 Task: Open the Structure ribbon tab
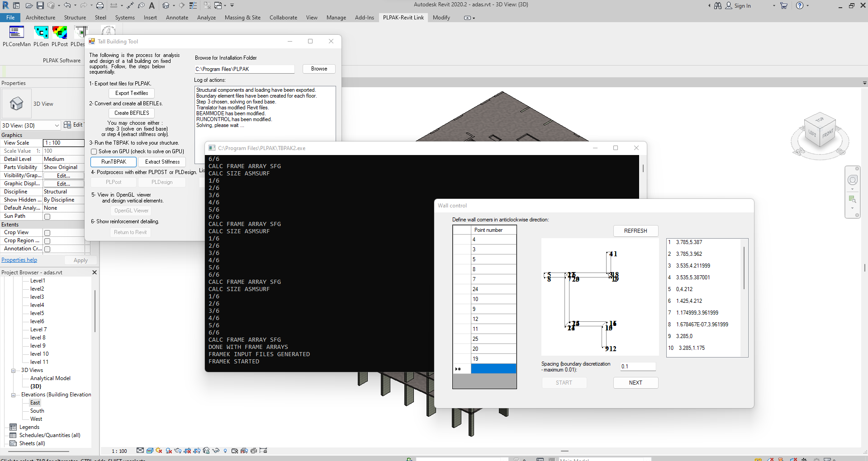coord(75,18)
